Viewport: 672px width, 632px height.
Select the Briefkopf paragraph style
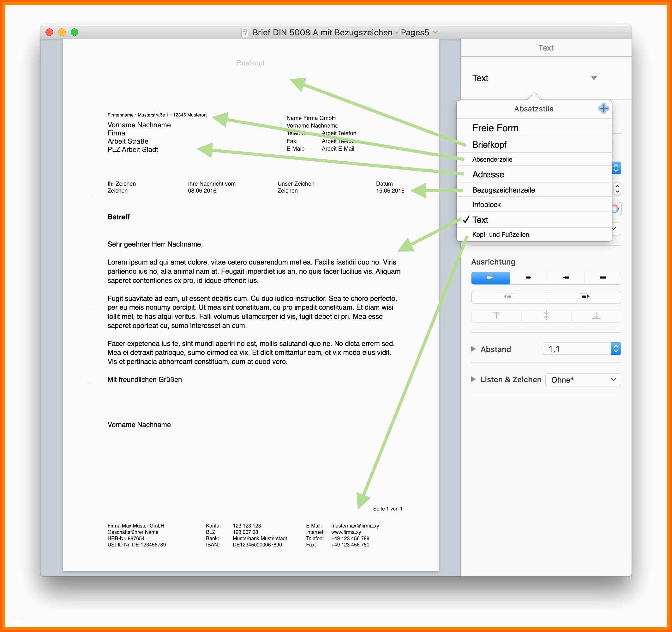[x=534, y=145]
